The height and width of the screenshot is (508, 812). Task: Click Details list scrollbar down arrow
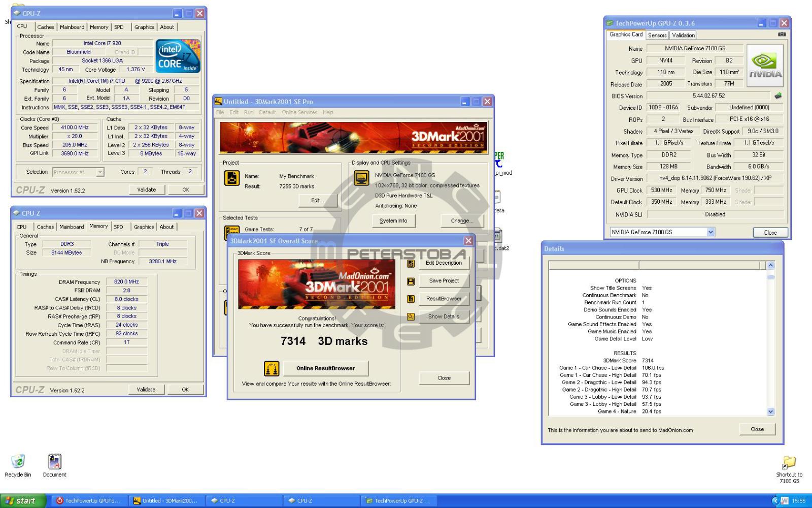tap(771, 412)
